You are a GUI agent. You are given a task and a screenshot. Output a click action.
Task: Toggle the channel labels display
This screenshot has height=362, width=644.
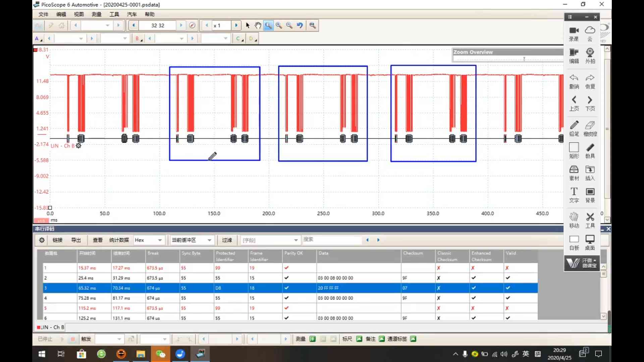pos(413,339)
